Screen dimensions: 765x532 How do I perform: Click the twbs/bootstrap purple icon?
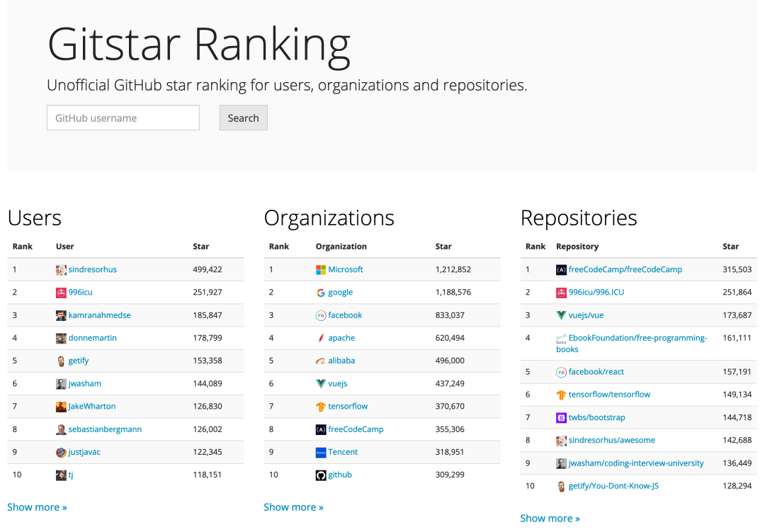pyautogui.click(x=561, y=417)
